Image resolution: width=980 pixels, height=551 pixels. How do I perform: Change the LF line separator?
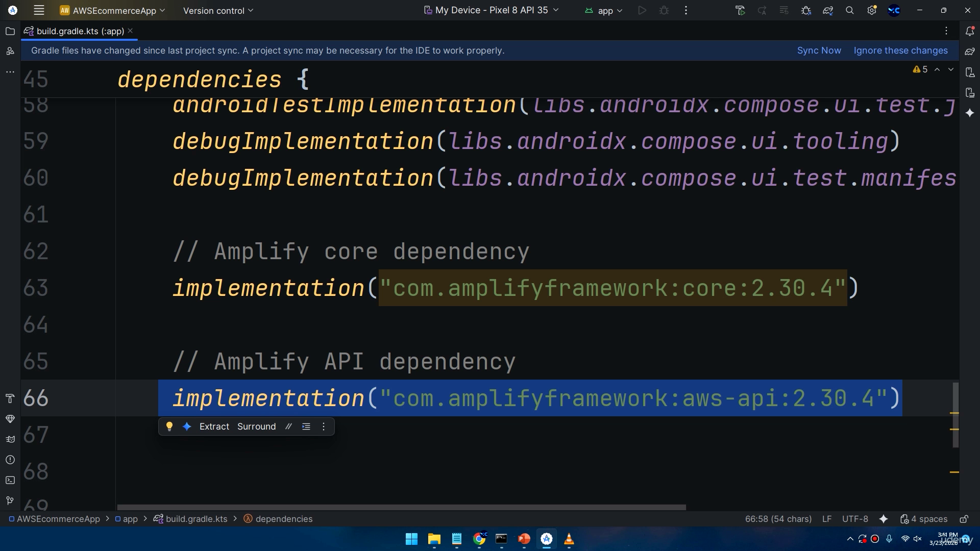tap(827, 519)
